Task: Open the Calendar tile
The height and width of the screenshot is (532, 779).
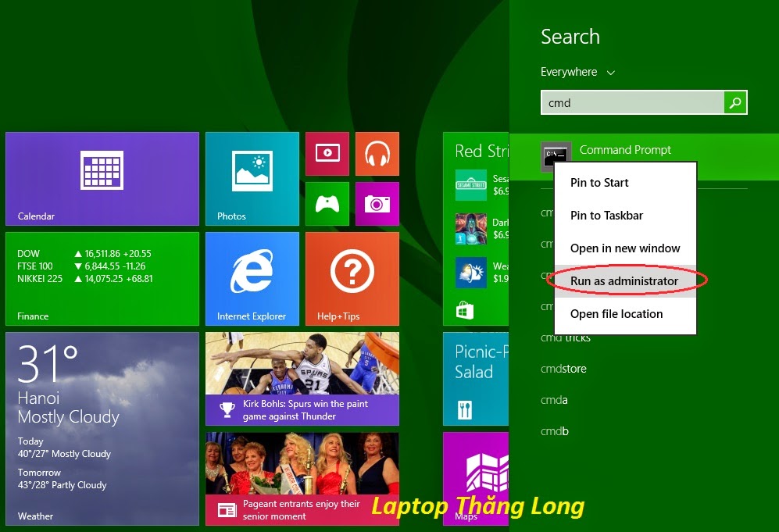Action: (x=102, y=179)
